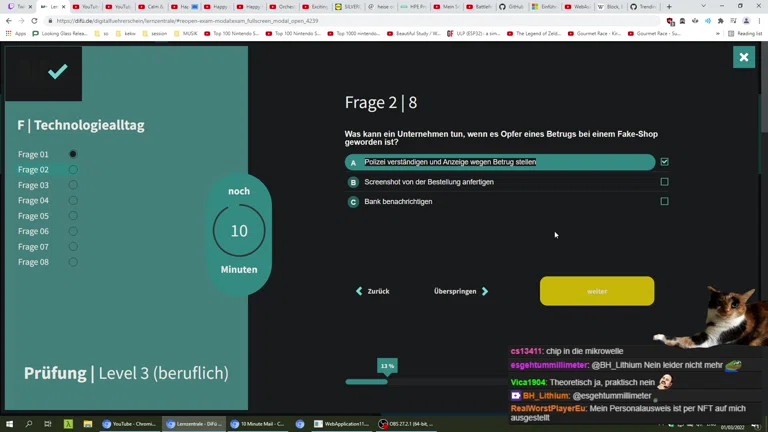Open the Windows Start menu
This screenshot has height=432, width=768.
9,424
